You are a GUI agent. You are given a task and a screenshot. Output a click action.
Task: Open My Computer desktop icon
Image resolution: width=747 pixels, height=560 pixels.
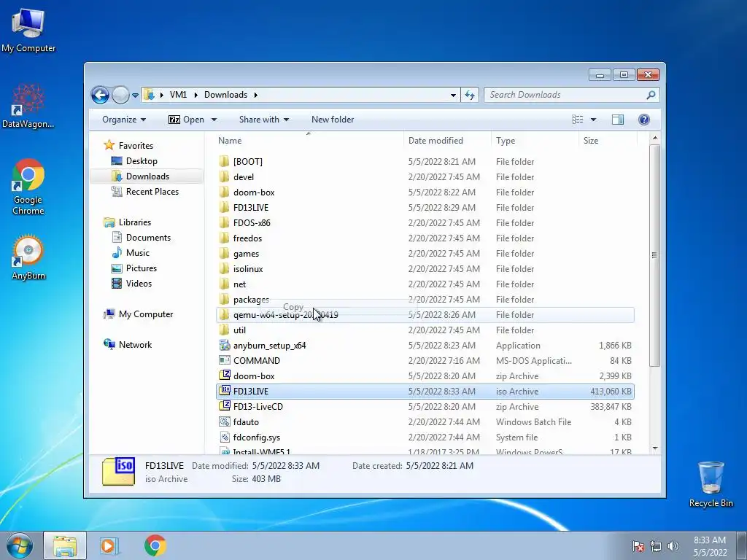28,29
